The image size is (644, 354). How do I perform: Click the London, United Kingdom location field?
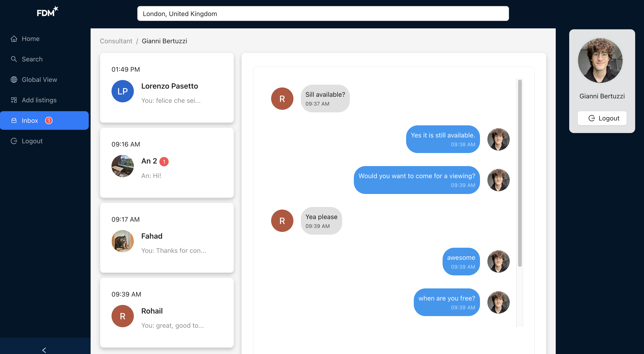coord(323,13)
